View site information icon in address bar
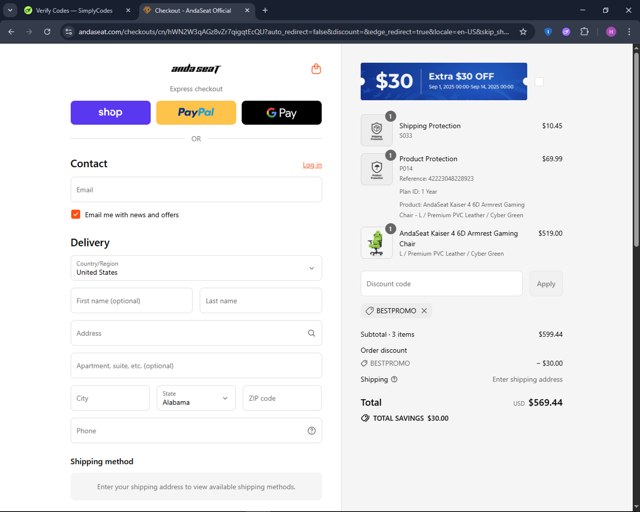This screenshot has width=640, height=512. 69,32
